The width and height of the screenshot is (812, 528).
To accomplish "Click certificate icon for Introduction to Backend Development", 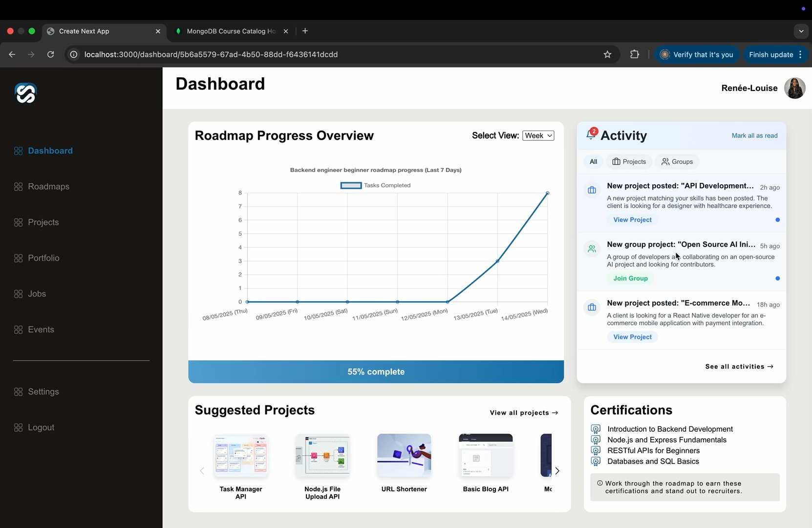I will coord(596,429).
